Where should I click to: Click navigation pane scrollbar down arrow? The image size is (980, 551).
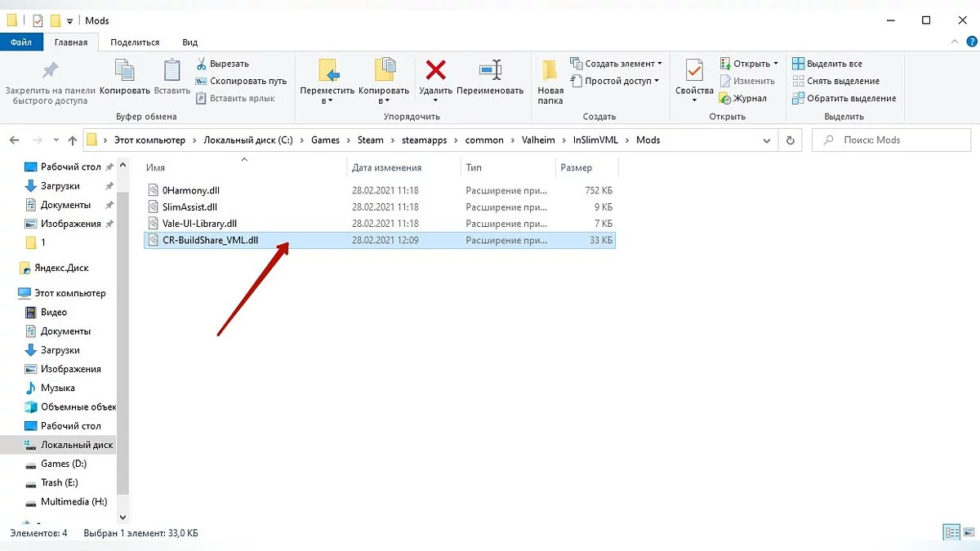tap(123, 516)
